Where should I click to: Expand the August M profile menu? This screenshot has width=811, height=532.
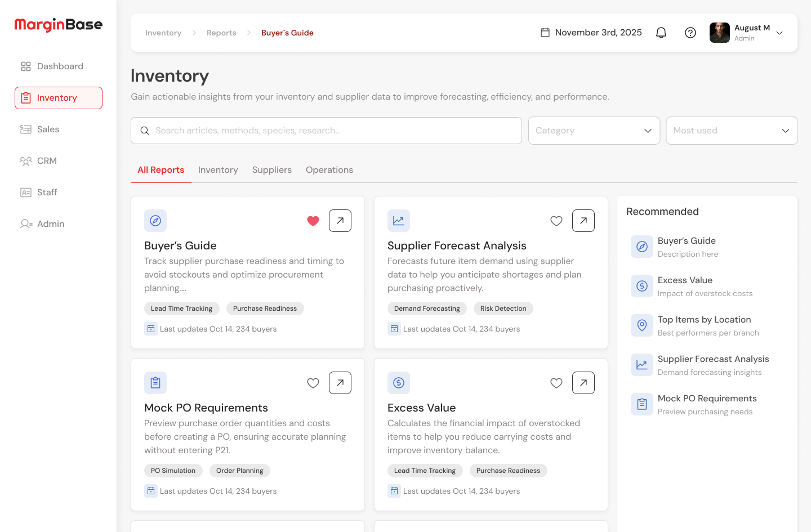click(x=779, y=33)
